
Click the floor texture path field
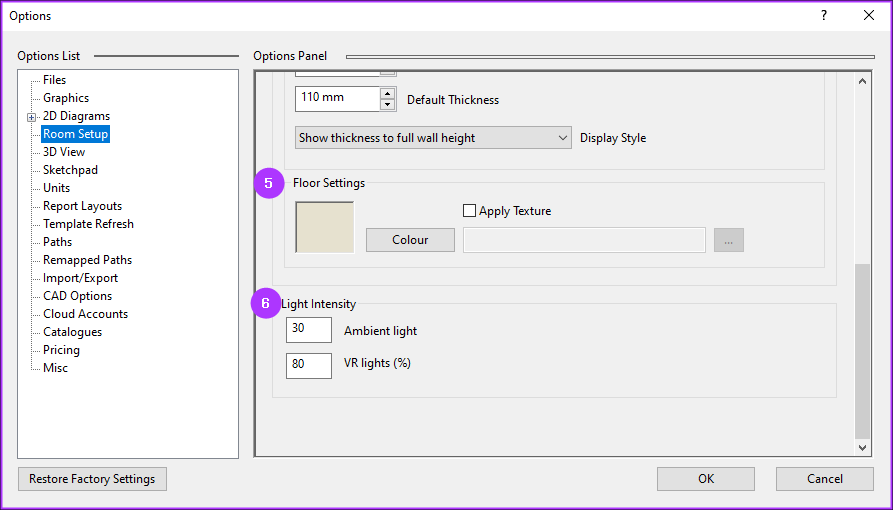point(584,240)
